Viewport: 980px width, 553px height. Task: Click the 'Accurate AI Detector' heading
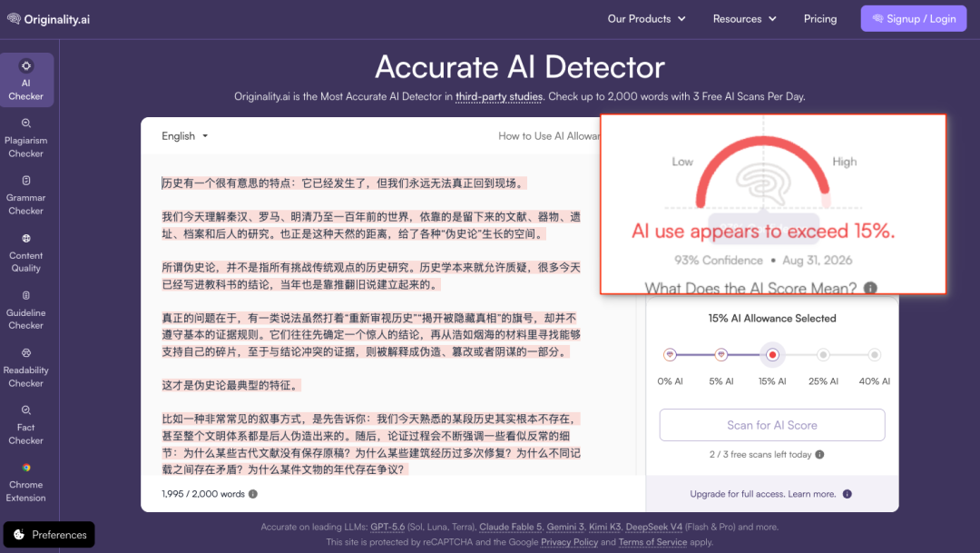coord(520,67)
